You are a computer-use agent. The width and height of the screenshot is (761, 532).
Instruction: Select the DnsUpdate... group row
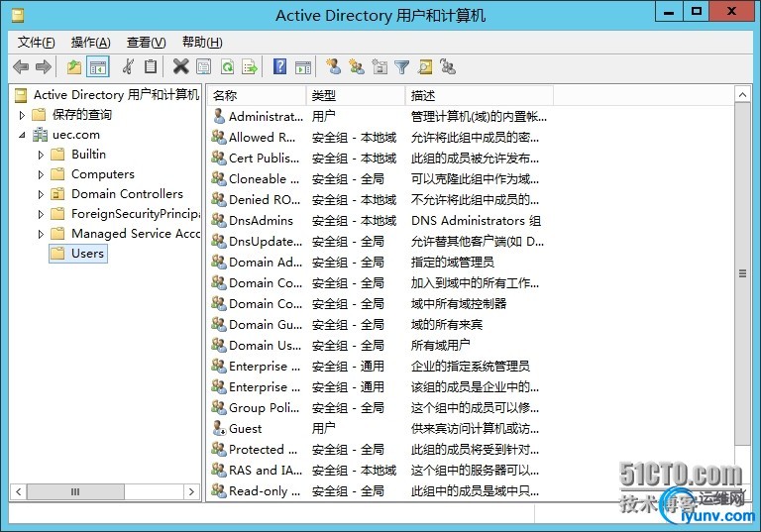click(x=380, y=242)
